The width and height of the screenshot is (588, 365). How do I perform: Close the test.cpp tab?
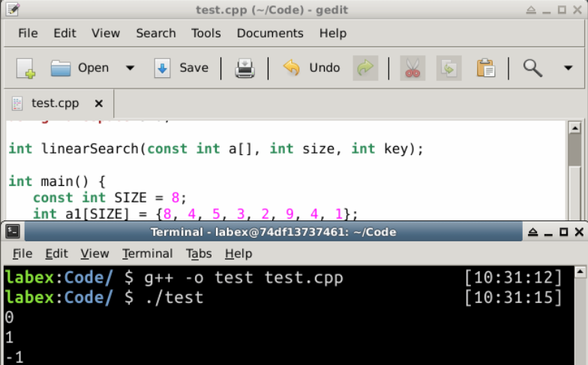99,103
